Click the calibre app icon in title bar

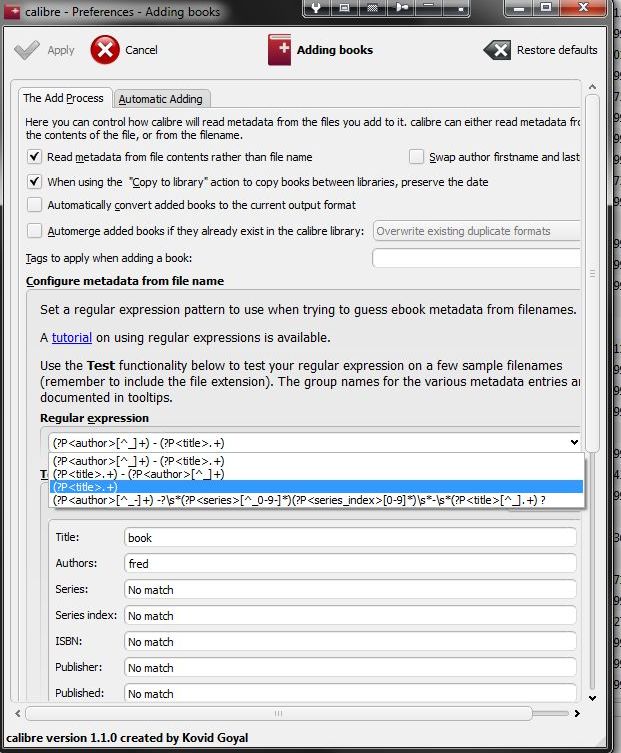(12, 12)
